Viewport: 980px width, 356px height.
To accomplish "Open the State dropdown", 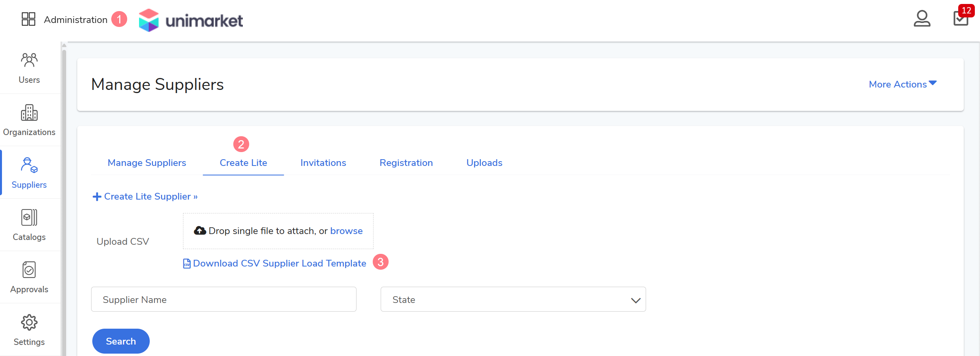I will 513,300.
